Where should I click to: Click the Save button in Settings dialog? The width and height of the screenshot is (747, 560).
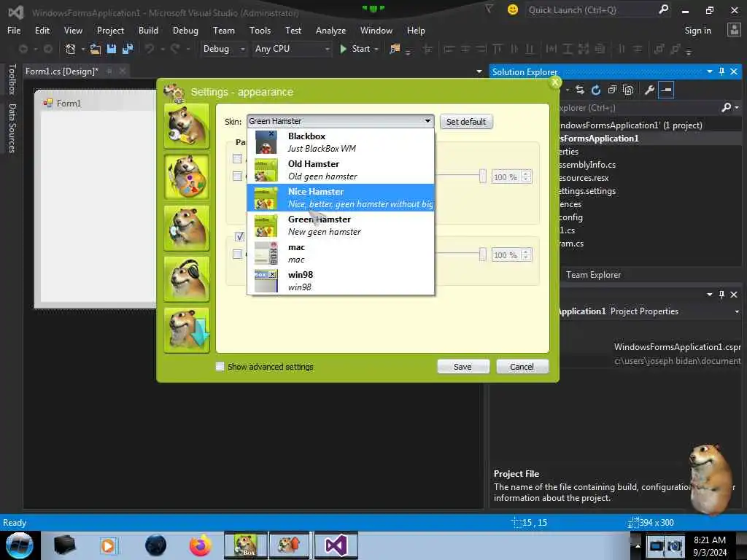coord(462,367)
